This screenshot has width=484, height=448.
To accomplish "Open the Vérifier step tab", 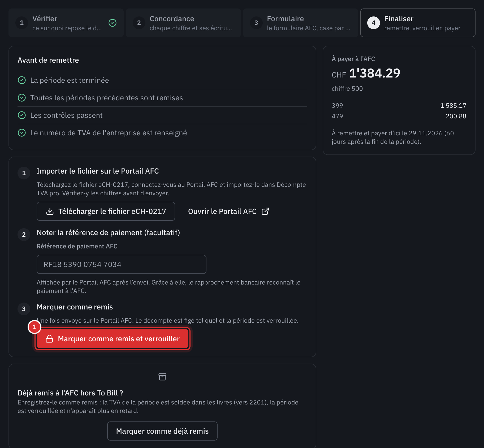I will (66, 23).
